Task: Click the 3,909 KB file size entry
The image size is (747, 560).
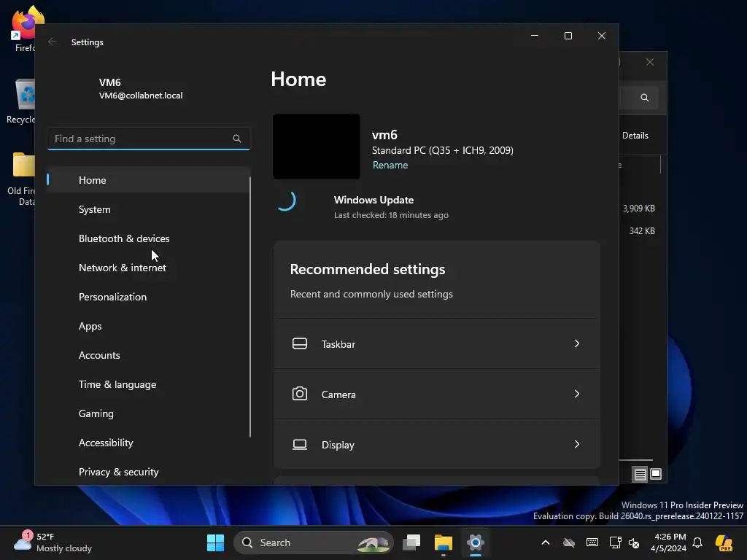Action: point(639,209)
